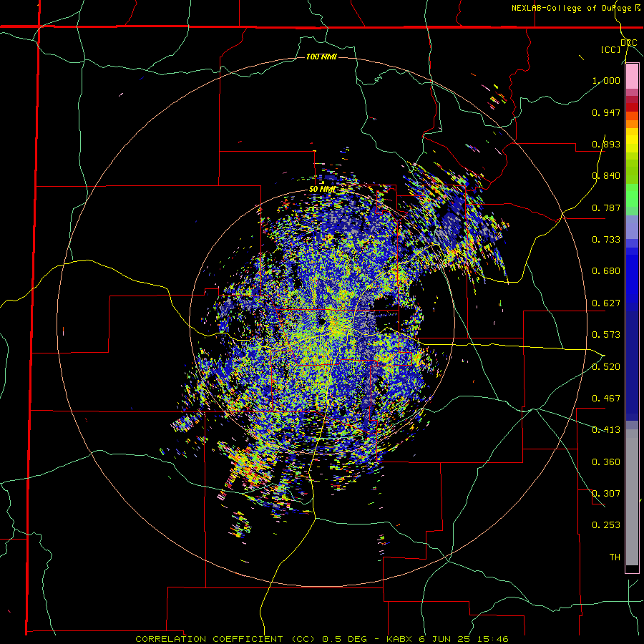Image resolution: width=644 pixels, height=644 pixels.
Task: Pick the dark navy segment near 0.520
Action: [632, 366]
